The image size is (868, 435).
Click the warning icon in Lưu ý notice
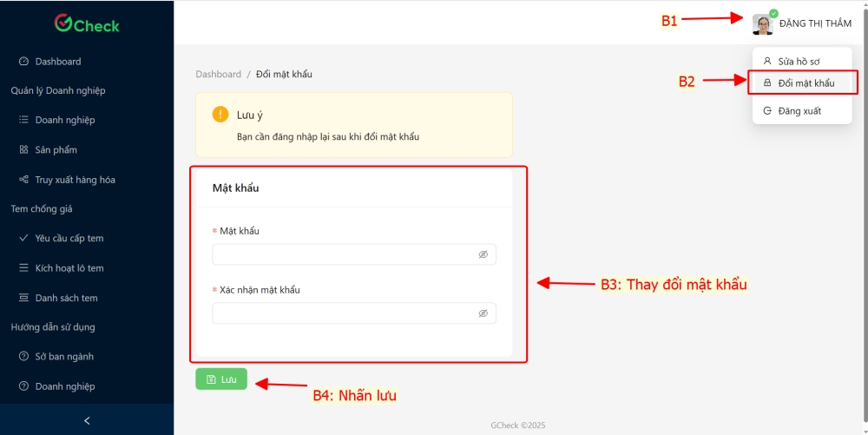(x=220, y=115)
